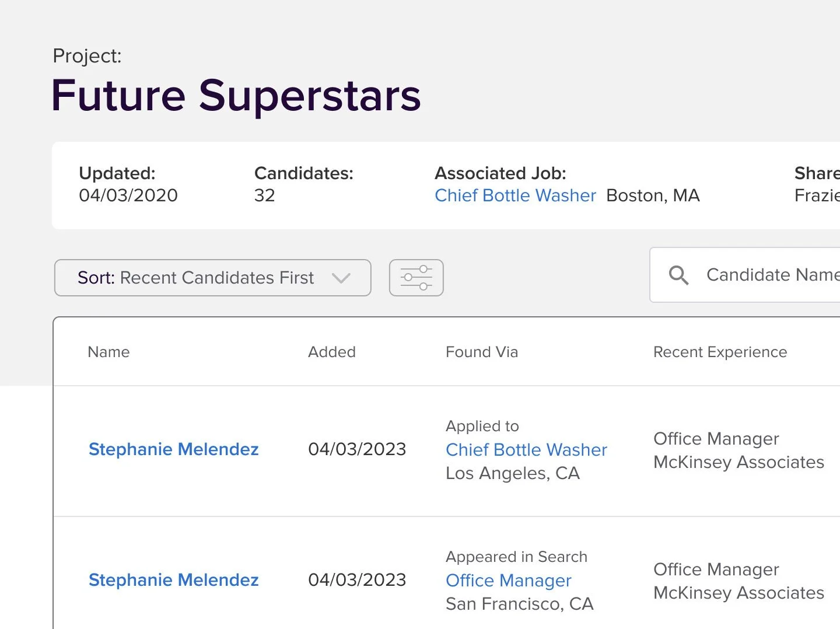Open Chief Bottle Washer in Found Via column
This screenshot has height=629, width=840.
tap(526, 450)
